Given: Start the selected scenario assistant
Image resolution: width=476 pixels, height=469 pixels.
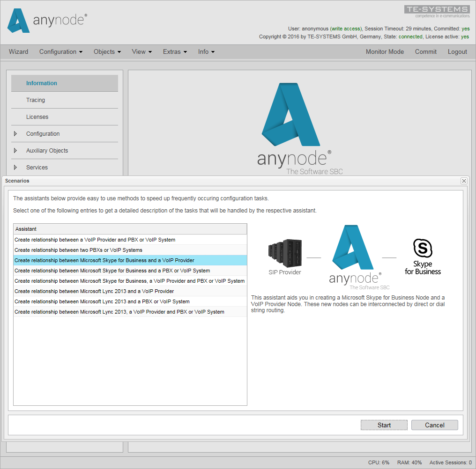Looking at the screenshot, I should tap(384, 425).
